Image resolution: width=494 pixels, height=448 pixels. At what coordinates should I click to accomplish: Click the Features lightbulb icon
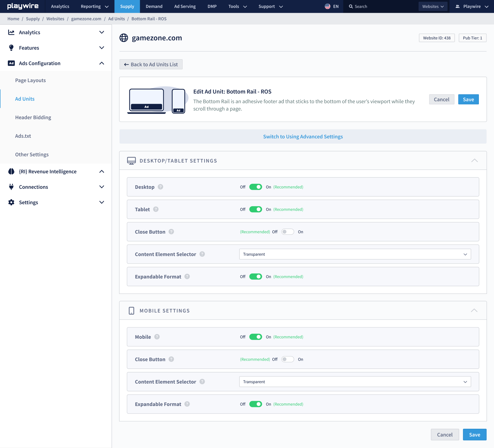[11, 48]
